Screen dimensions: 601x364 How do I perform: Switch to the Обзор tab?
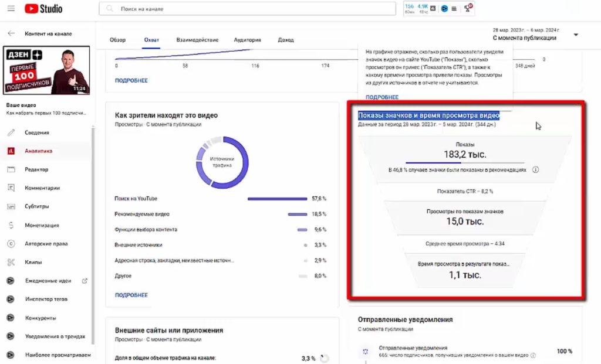pos(117,40)
